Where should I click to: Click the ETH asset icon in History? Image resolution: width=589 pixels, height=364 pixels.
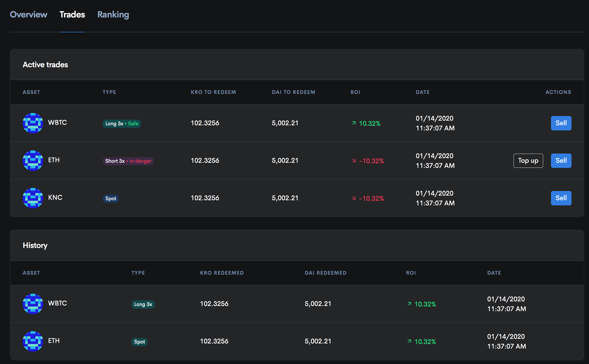(x=33, y=341)
